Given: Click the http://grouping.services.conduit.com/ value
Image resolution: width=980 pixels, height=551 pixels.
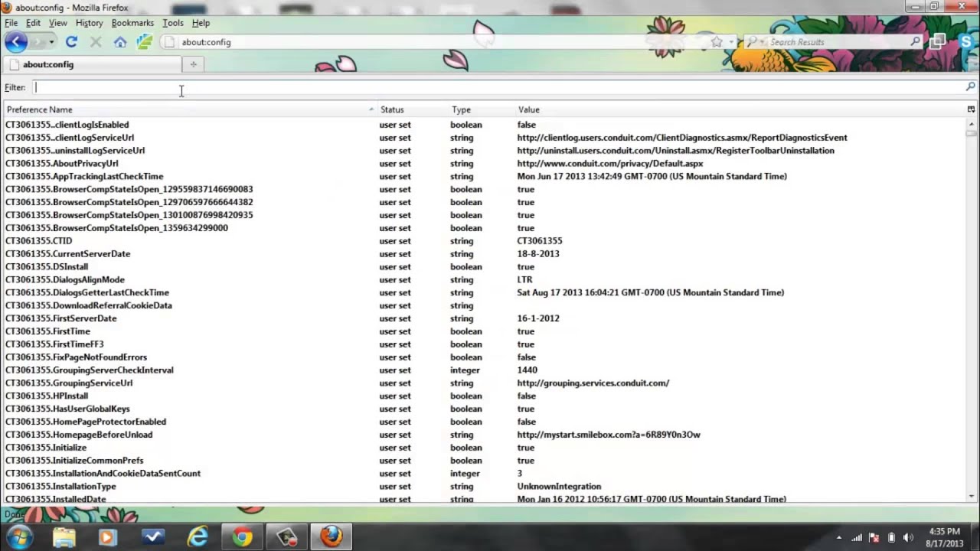Looking at the screenshot, I should 593,383.
